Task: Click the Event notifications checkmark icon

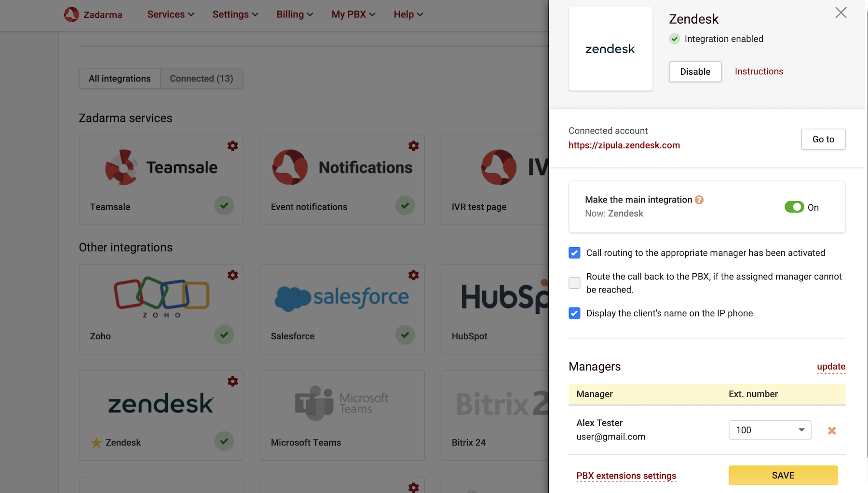Action: coord(405,206)
